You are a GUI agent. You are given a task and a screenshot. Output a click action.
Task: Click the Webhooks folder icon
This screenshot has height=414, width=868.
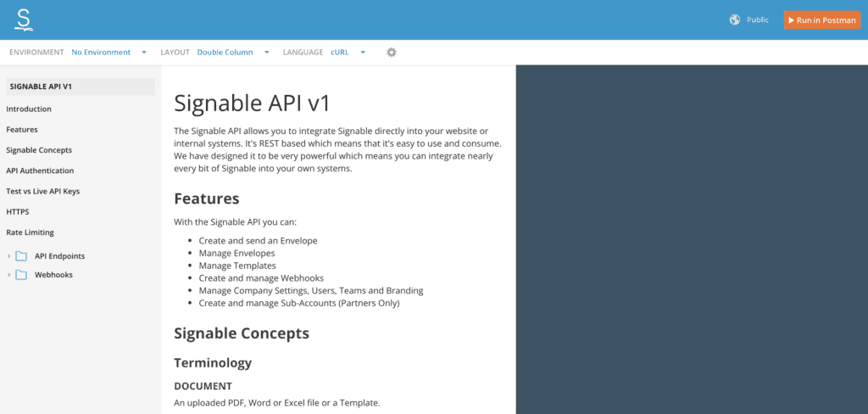(x=21, y=275)
